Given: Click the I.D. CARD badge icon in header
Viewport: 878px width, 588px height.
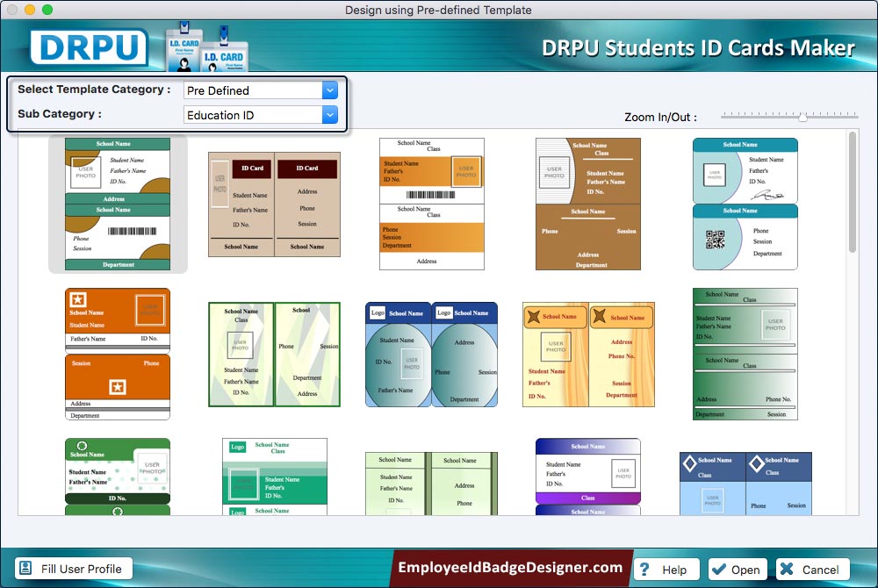Looking at the screenshot, I should point(206,48).
